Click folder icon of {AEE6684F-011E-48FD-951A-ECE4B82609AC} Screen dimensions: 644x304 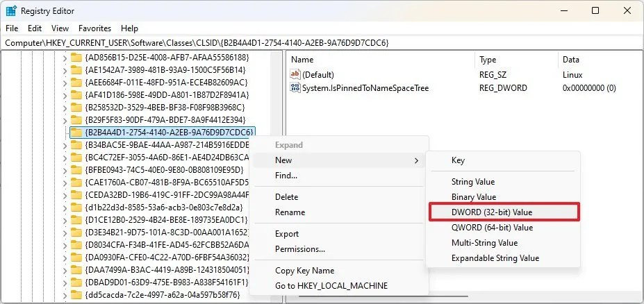click(76, 82)
